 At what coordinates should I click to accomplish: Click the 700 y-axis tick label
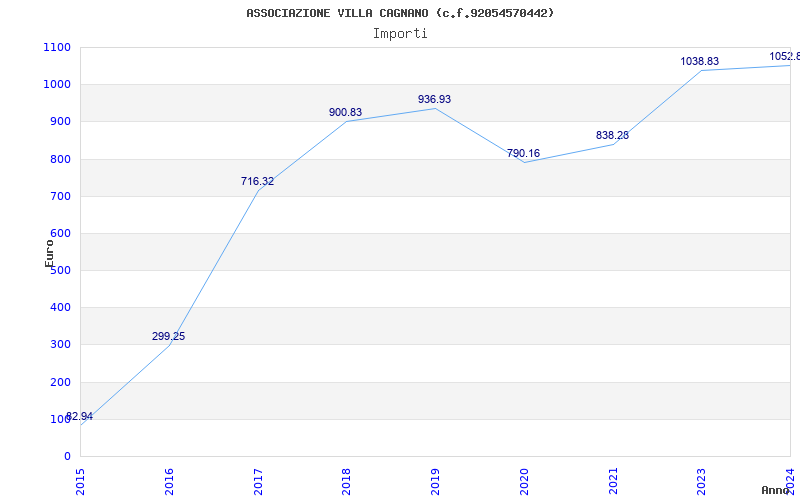pos(60,196)
